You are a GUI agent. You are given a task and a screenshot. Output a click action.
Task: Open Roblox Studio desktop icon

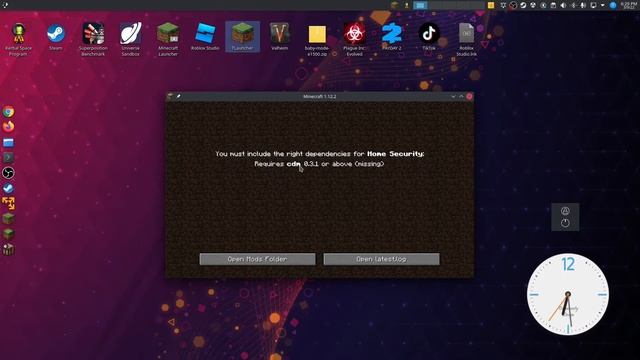point(205,37)
